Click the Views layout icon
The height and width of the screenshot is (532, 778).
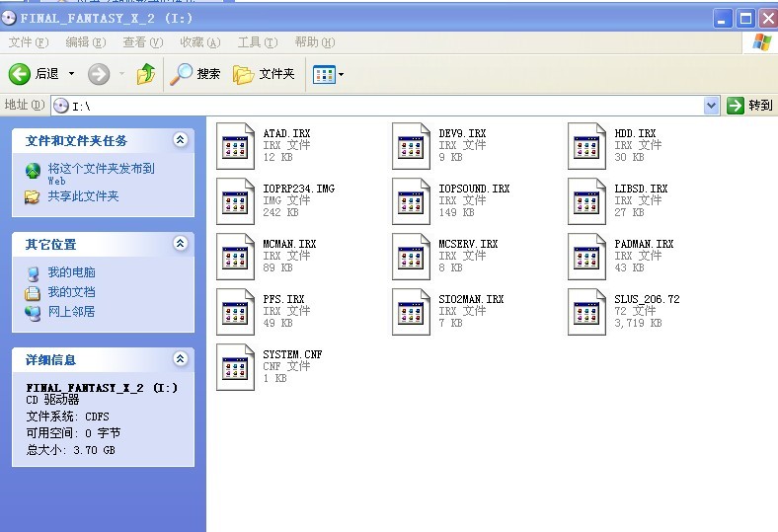click(324, 75)
